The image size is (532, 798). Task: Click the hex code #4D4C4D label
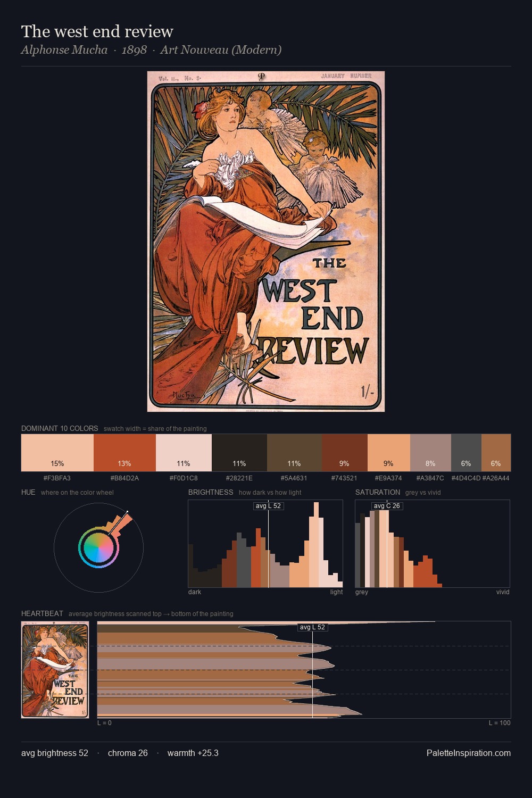click(466, 478)
